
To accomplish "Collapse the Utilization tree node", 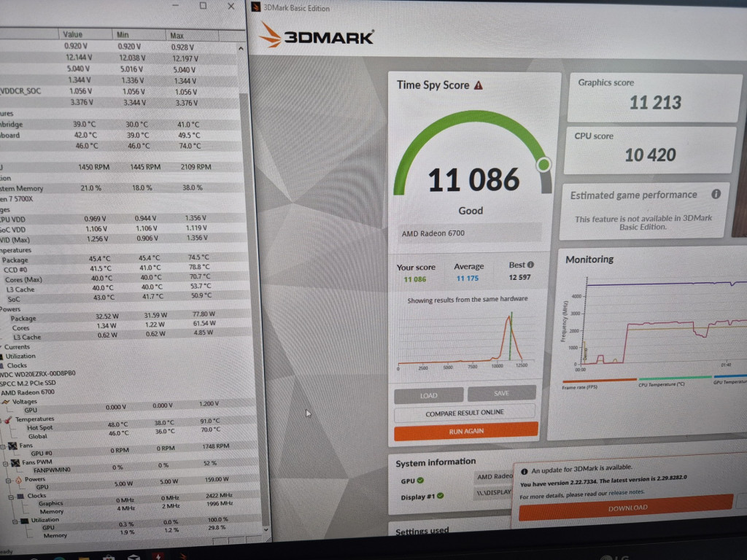I will [x=15, y=522].
